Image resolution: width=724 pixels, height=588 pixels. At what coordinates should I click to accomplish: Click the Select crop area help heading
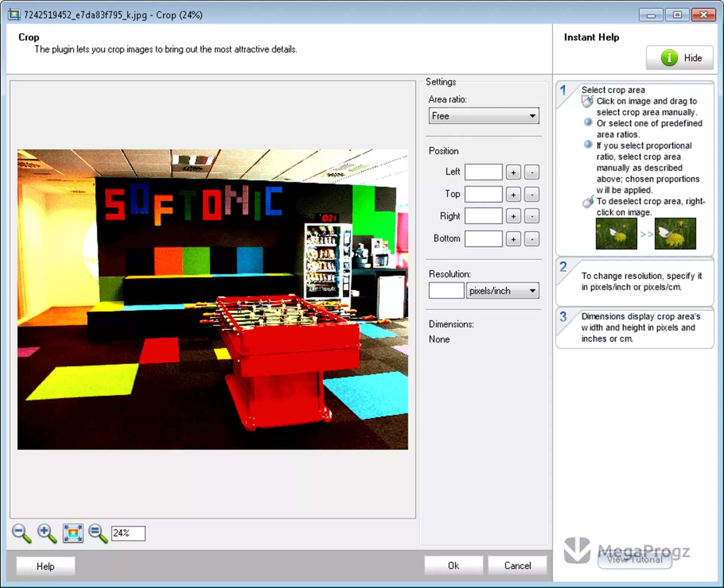(x=613, y=90)
